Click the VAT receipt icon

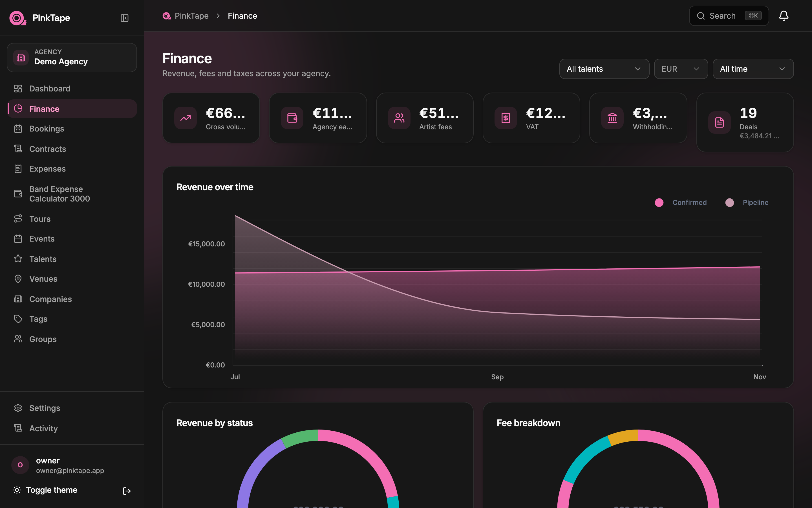pyautogui.click(x=506, y=118)
